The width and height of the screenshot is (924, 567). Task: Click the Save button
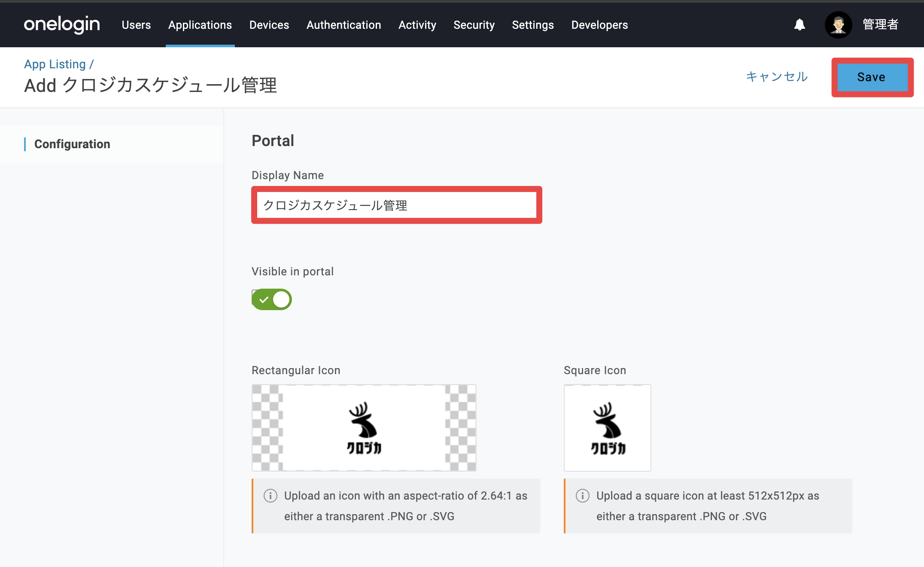click(872, 77)
